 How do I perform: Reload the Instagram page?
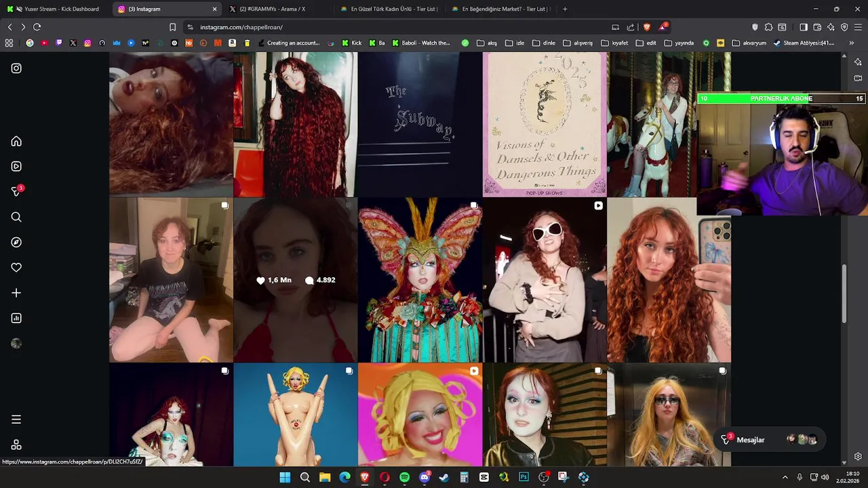coord(37,27)
